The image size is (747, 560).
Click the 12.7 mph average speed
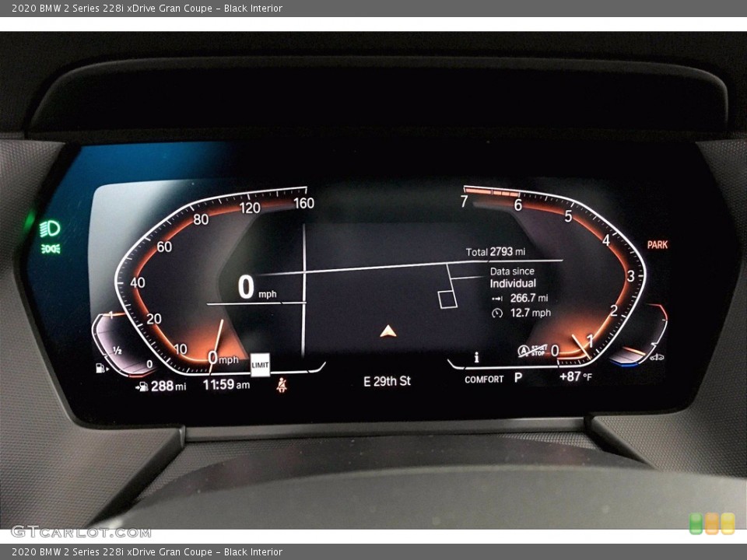pos(530,313)
